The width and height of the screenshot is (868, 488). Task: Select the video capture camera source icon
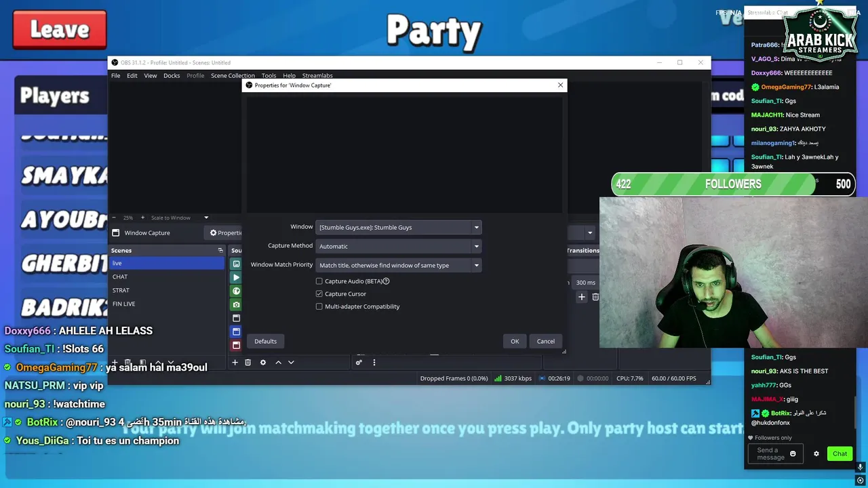pos(236,304)
